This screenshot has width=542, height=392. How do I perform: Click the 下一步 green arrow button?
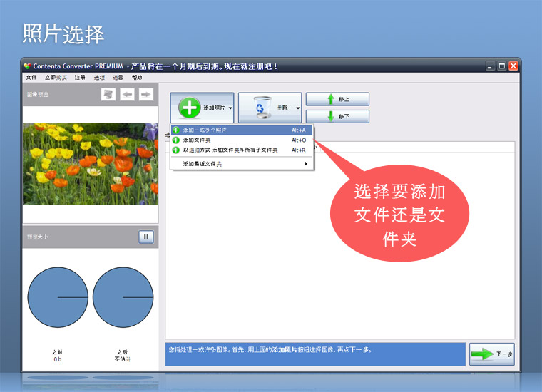click(491, 354)
